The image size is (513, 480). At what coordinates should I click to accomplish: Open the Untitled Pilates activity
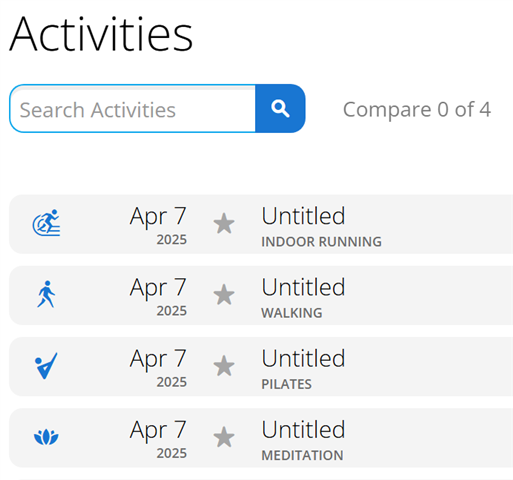(x=303, y=358)
